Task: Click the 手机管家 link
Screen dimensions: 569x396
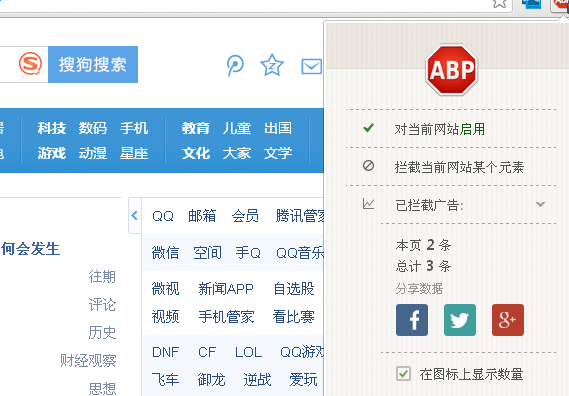Action: pyautogui.click(x=226, y=317)
